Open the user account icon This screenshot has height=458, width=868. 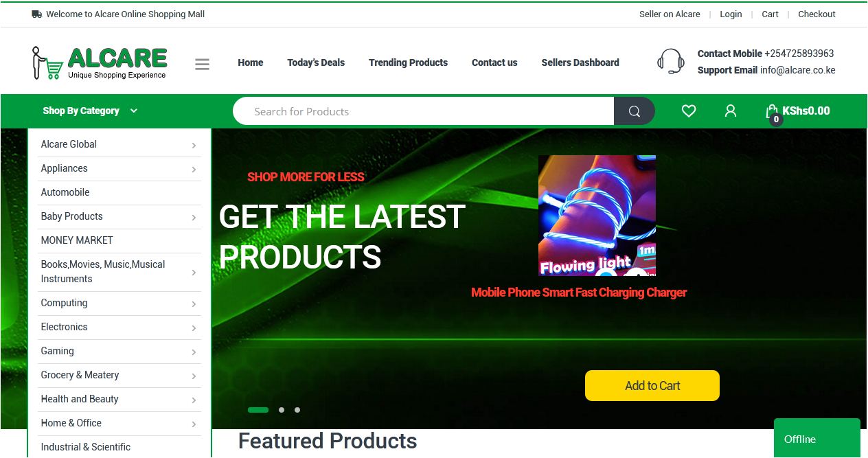pyautogui.click(x=731, y=111)
